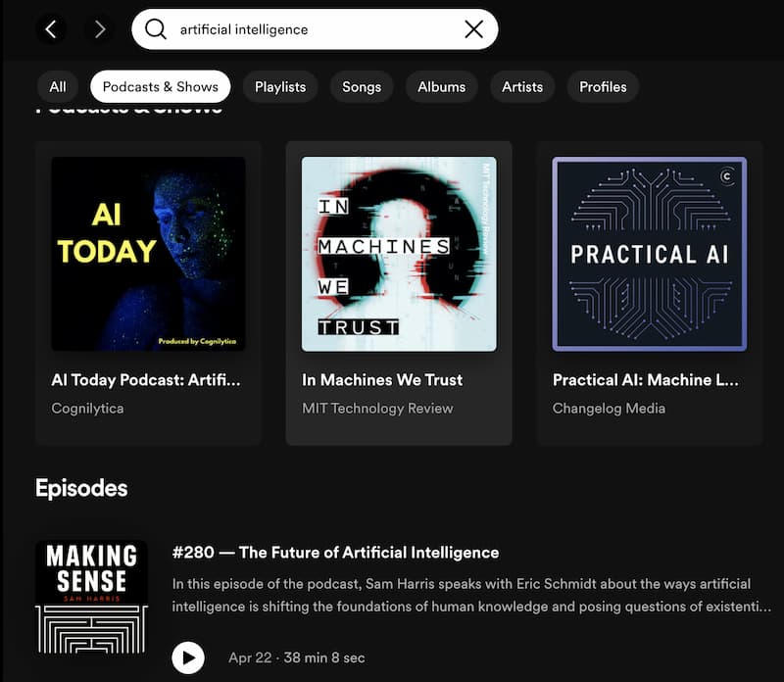
Task: Open the Practical AI podcast
Action: (650, 255)
